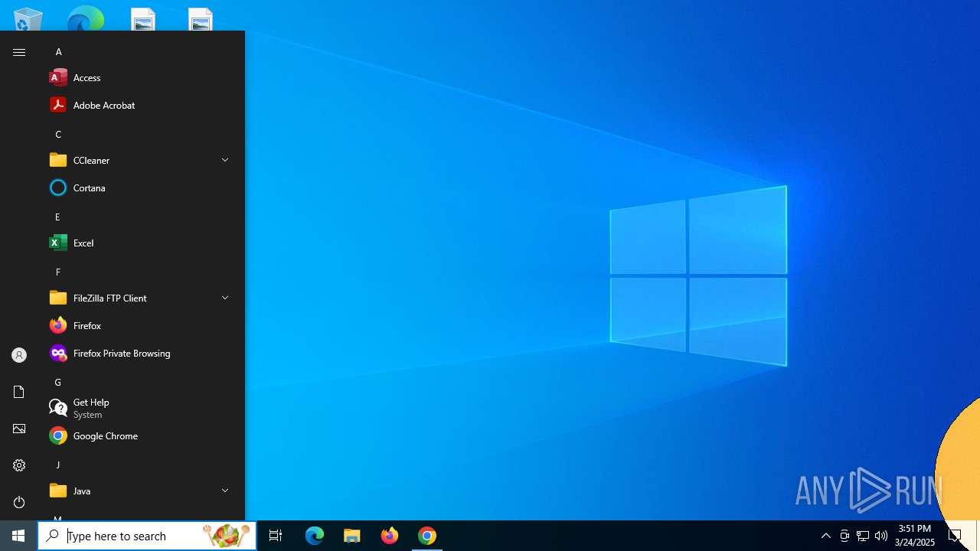Open the volume control in system tray
This screenshot has height=551, width=980.
click(881, 536)
